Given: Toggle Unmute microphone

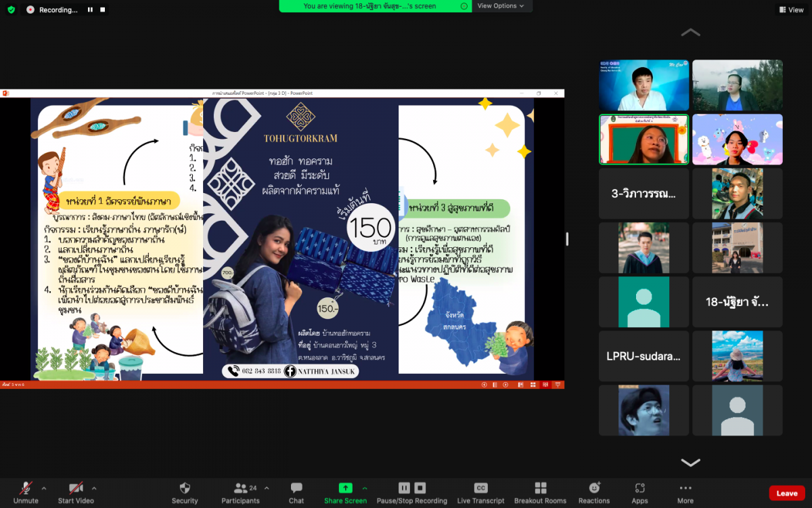Looking at the screenshot, I should click(x=26, y=488).
